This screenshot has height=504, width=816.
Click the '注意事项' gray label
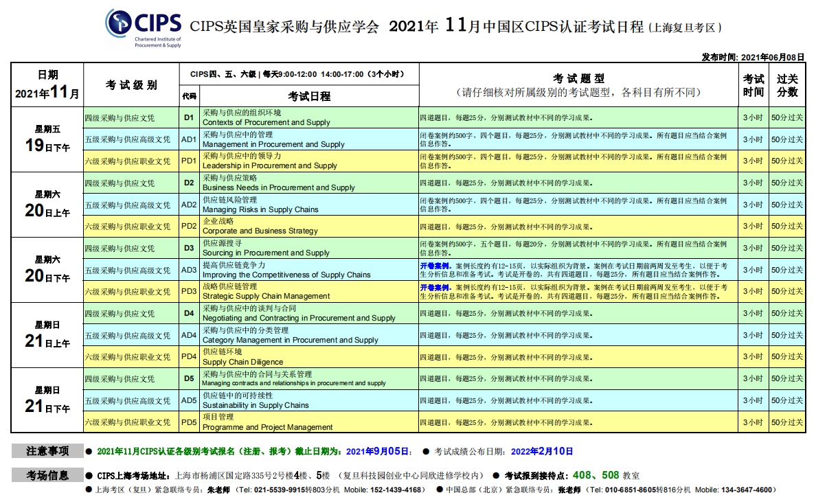click(x=47, y=451)
